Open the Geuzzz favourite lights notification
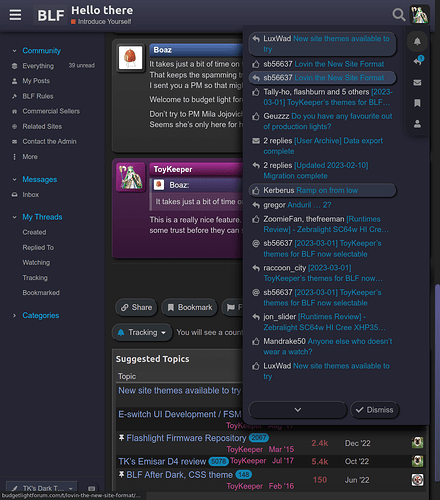The image size is (440, 500). (322, 121)
